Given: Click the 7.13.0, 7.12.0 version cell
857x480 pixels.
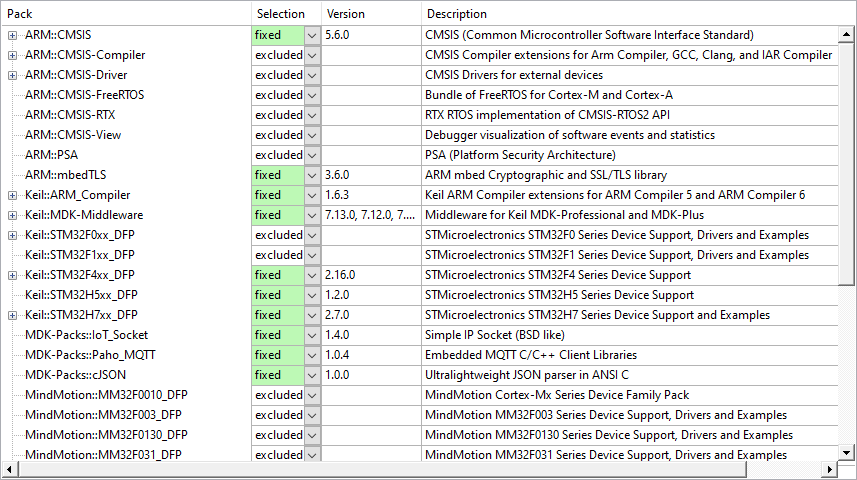Looking at the screenshot, I should 371,215.
